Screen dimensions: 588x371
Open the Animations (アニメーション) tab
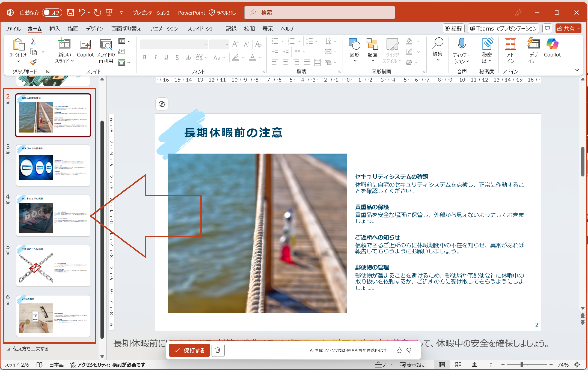coord(164,29)
